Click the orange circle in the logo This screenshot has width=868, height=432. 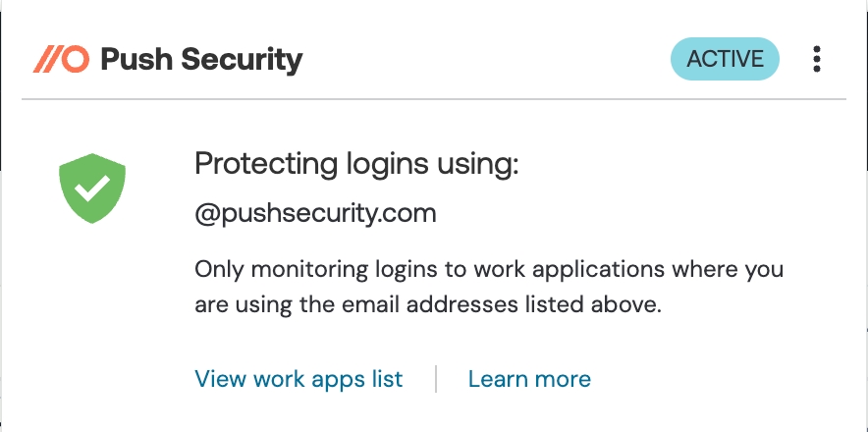click(76, 59)
